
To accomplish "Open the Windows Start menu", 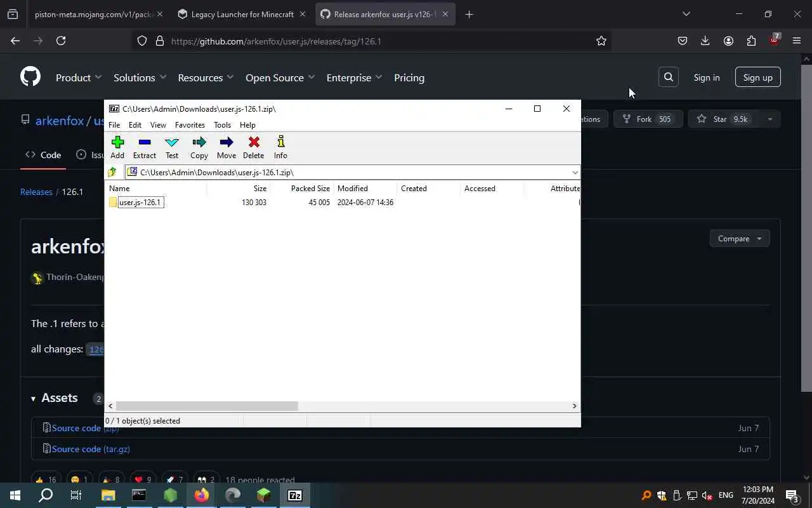I will tap(15, 495).
